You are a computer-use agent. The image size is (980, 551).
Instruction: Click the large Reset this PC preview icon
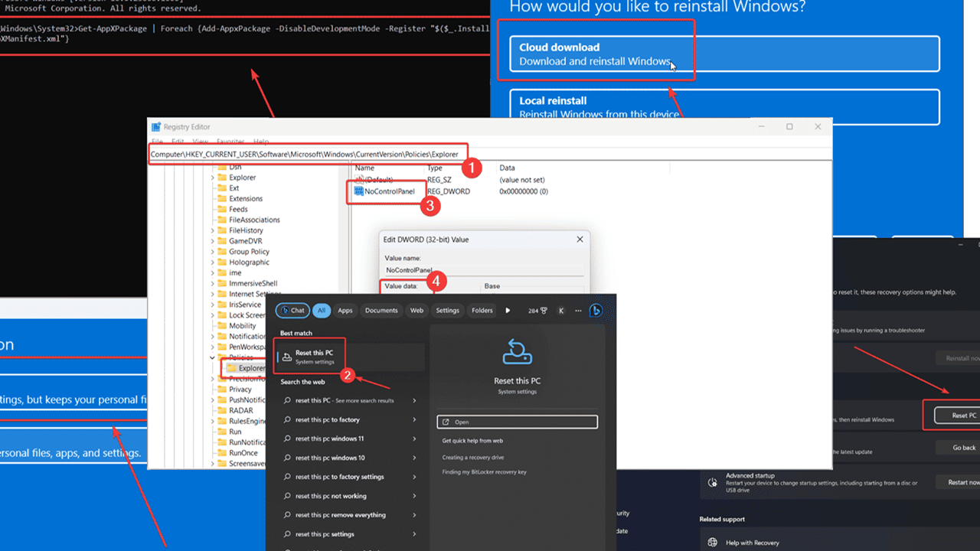point(517,351)
